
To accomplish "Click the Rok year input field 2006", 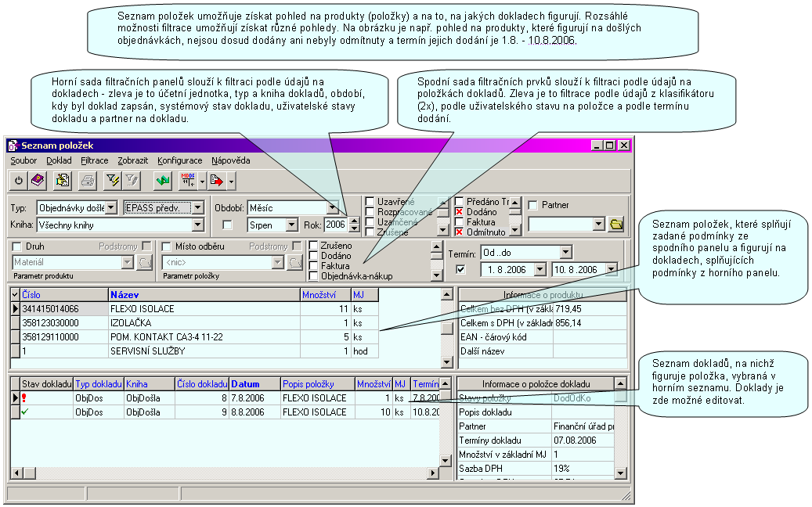I will 336,225.
